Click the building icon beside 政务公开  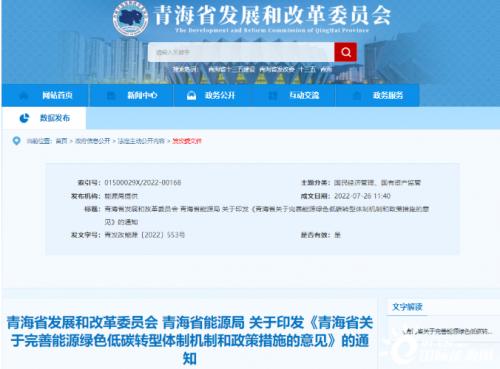[x=191, y=96]
